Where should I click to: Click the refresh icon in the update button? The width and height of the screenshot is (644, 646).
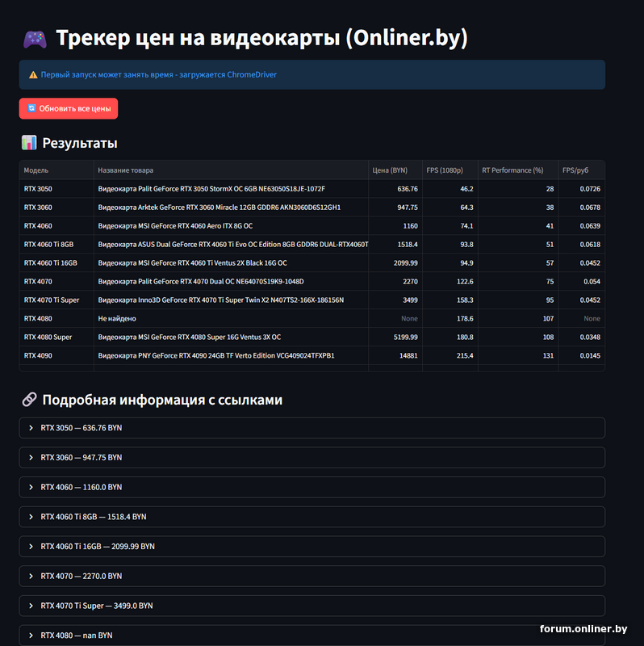31,108
